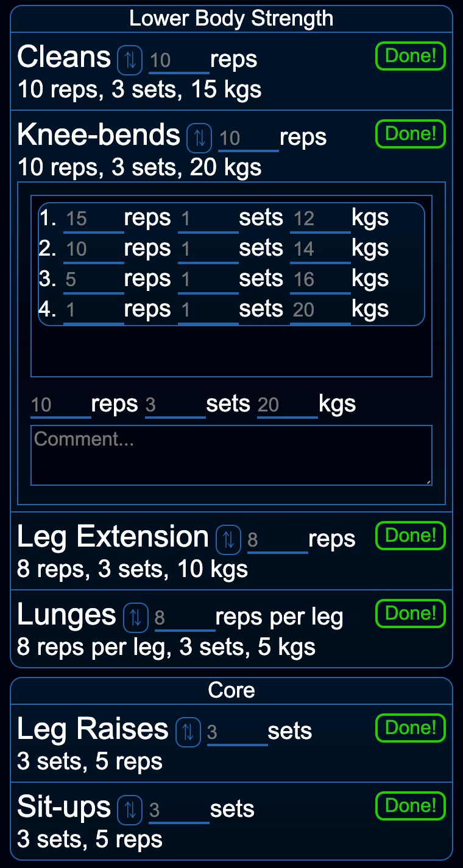Click the swap icon next to Leg Raises
The width and height of the screenshot is (463, 868).
point(188,732)
